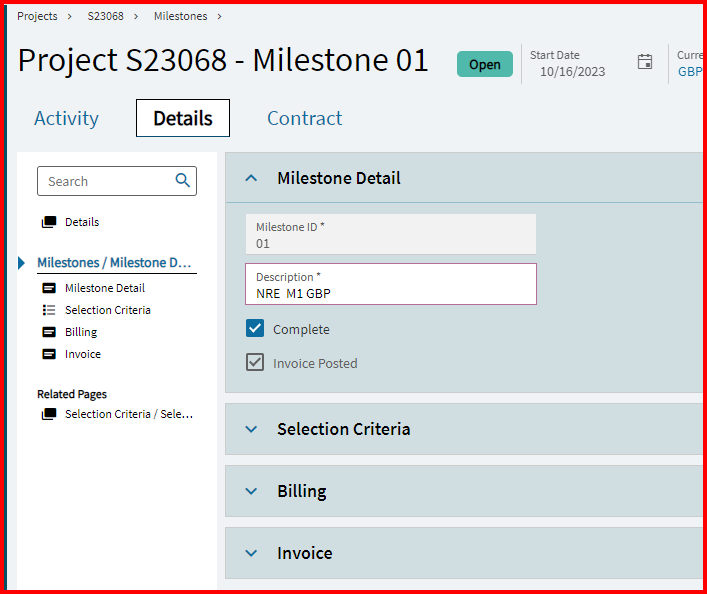This screenshot has height=594, width=707.
Task: Click the Details page icon in the sidebar
Action: (x=49, y=222)
